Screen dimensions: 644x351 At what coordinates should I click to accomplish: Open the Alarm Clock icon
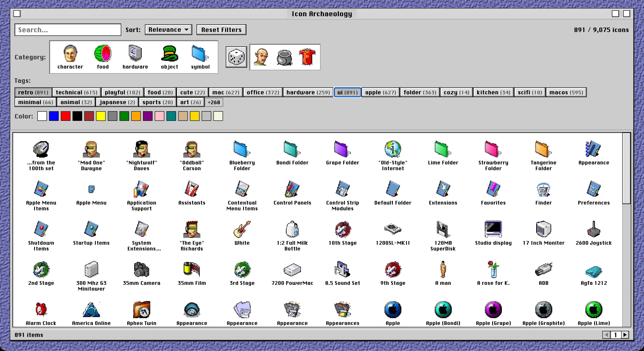pos(41,309)
